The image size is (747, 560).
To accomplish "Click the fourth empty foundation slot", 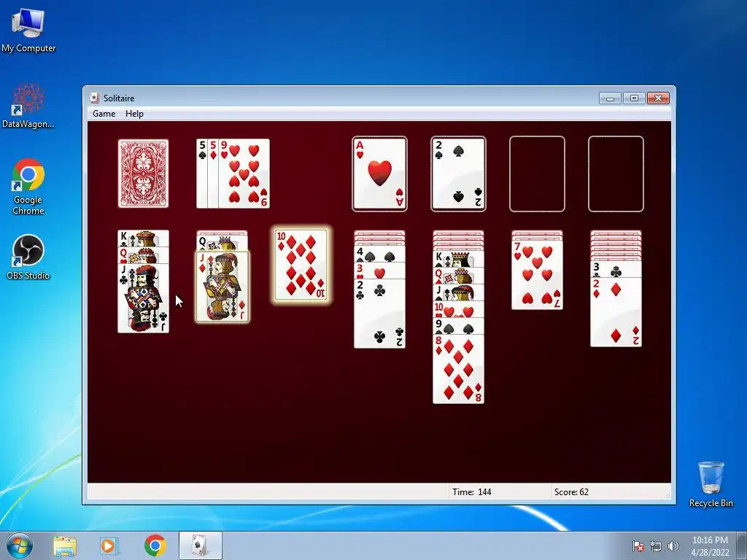I will (x=616, y=174).
